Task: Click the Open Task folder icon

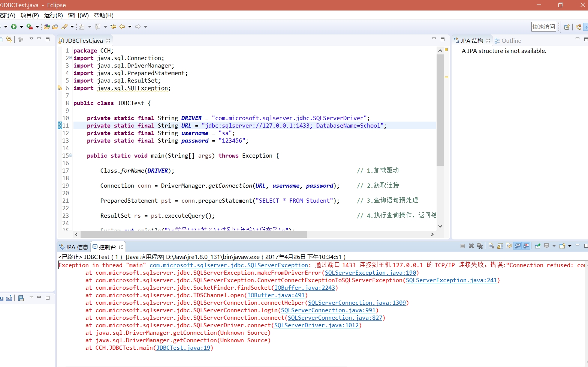Action: (x=55, y=27)
